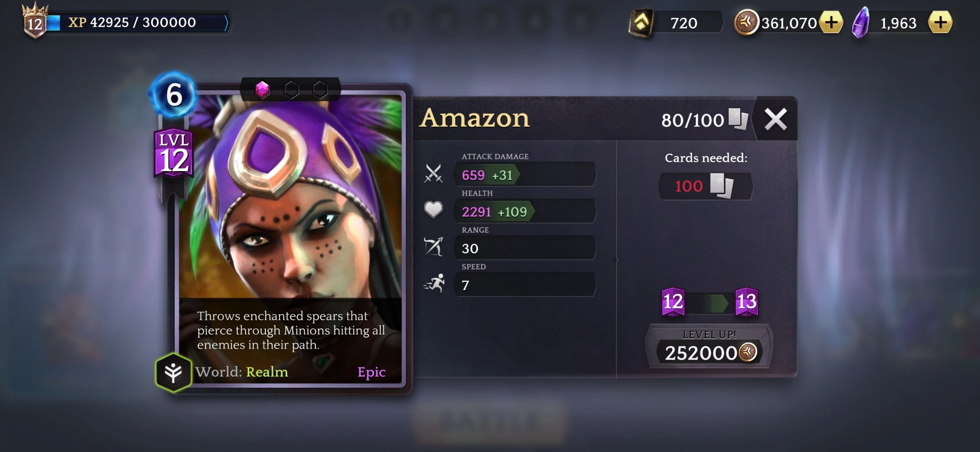Add more purple gems with plus button
This screenshot has height=452, width=980.
940,23
